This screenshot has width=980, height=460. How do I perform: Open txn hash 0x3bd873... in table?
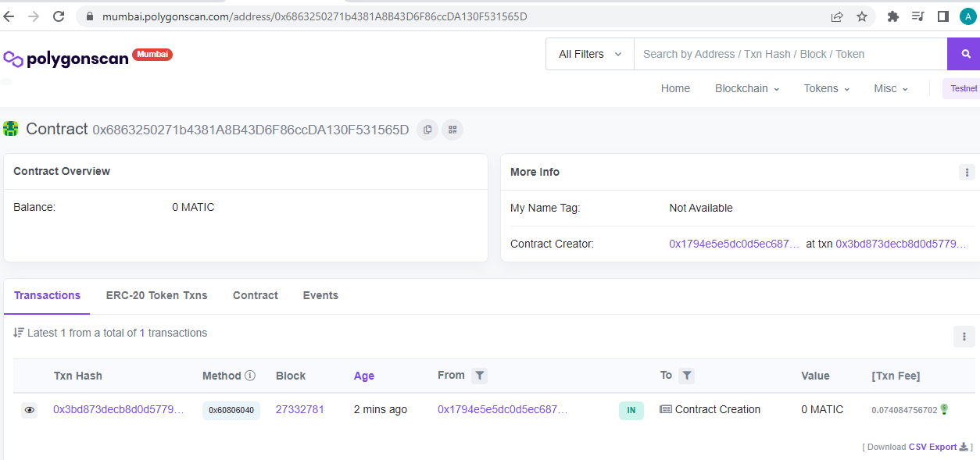[x=119, y=409]
